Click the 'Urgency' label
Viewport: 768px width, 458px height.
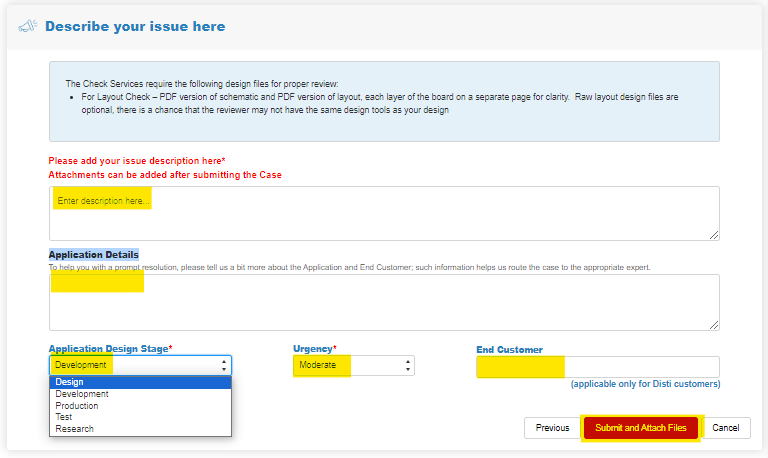[x=314, y=349]
